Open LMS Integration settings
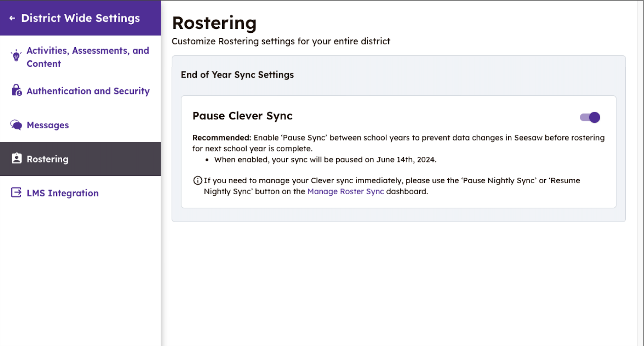Viewport: 644px width, 346px height. [63, 193]
